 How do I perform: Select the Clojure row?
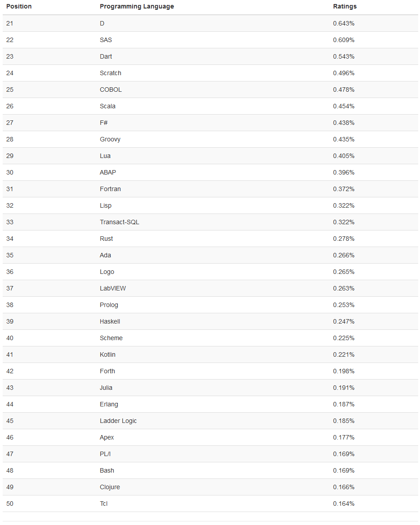tap(110, 487)
